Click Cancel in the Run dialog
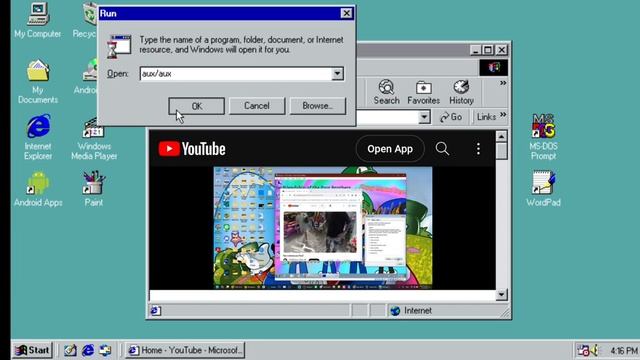Screen dimensions: 640x360 (x=257, y=106)
